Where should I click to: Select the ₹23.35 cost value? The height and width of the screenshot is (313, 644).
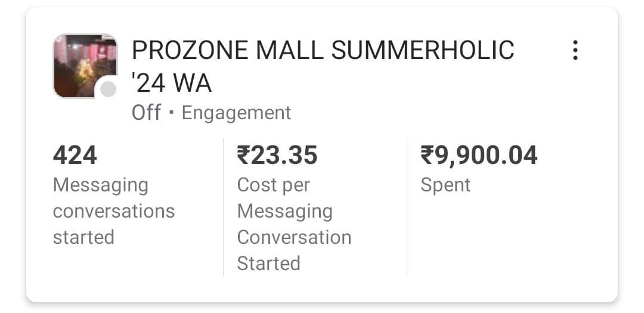(x=277, y=156)
